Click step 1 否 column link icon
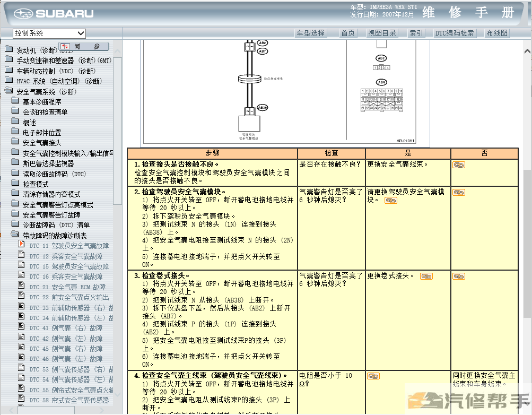Viewport: 532px width, 415px height. click(x=459, y=165)
